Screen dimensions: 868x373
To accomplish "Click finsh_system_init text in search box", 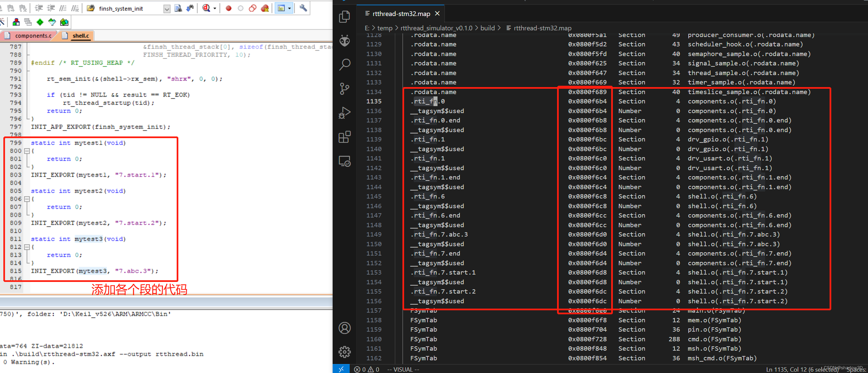I will 121,9.
